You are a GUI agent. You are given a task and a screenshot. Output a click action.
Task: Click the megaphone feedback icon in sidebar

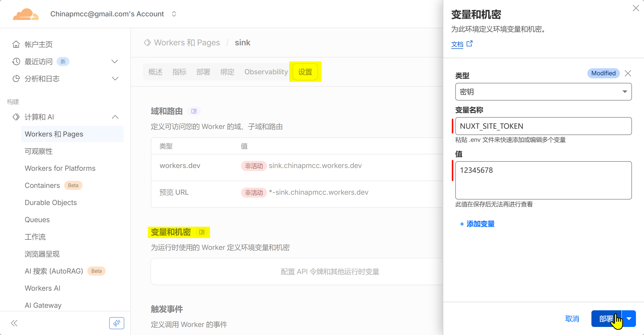point(116,323)
